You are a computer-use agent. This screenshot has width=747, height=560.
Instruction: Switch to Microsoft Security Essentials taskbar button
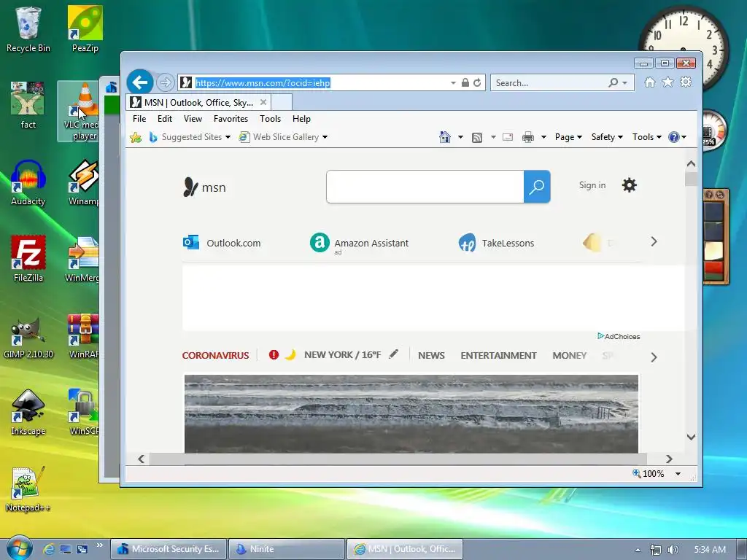point(169,549)
